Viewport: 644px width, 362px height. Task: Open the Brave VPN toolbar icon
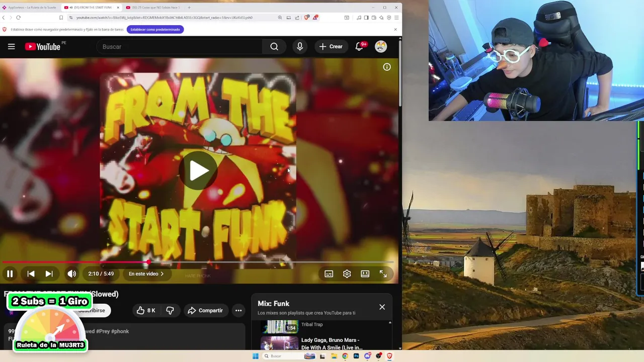[x=389, y=18]
